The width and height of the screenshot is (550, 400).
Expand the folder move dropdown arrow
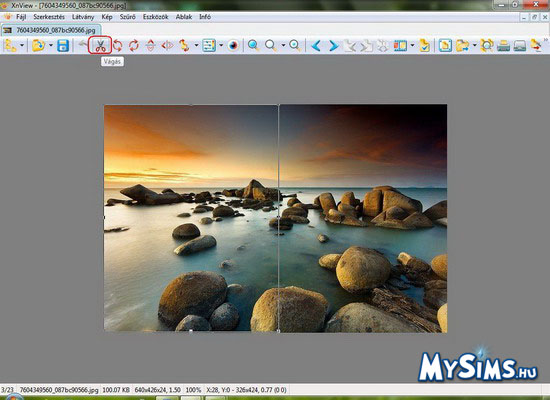(x=474, y=46)
